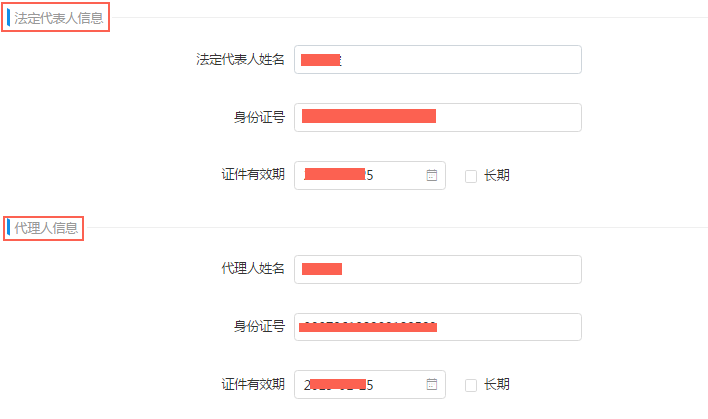Viewport: 708px width, 419px height.
Task: Click 身份证号 label in 代理人信息 section
Action: (259, 327)
